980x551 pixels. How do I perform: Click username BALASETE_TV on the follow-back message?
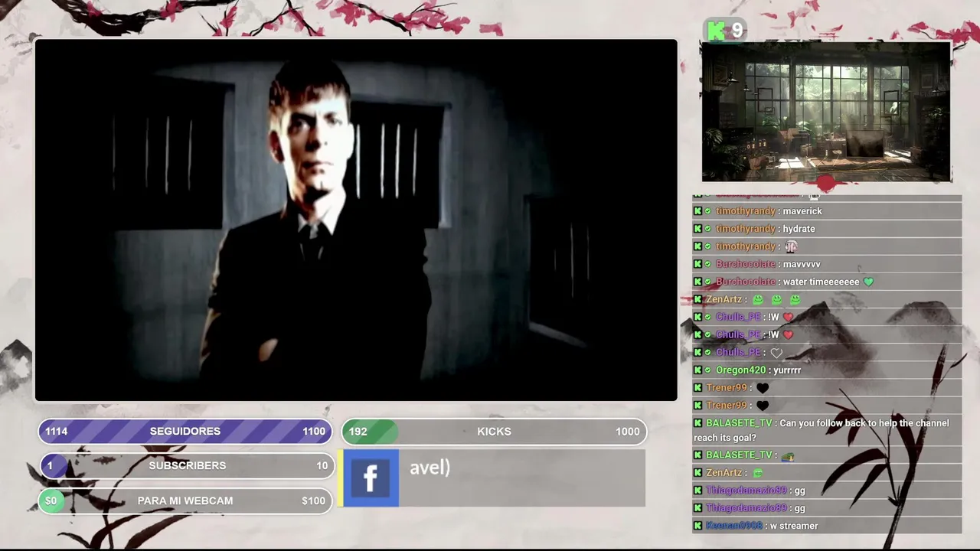click(740, 423)
